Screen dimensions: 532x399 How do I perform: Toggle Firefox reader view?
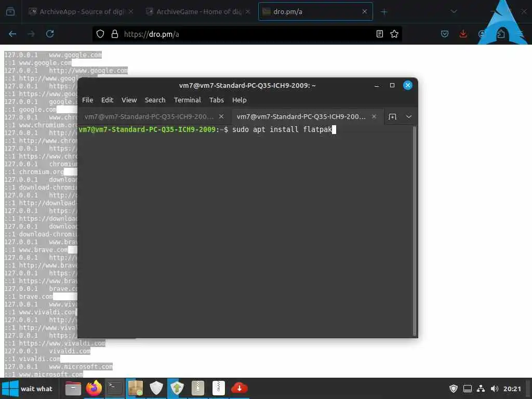[x=380, y=34]
